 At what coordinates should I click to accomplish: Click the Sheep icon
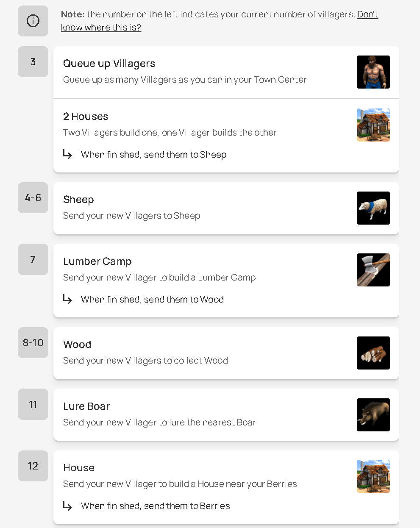(x=373, y=208)
